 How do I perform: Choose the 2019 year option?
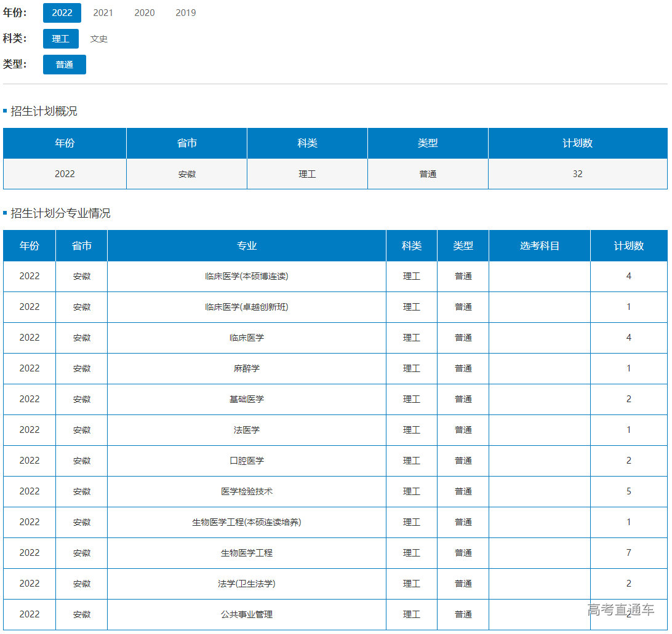186,13
